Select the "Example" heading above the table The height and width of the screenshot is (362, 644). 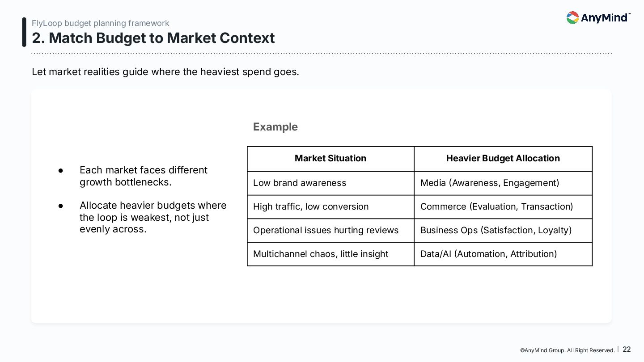point(275,127)
